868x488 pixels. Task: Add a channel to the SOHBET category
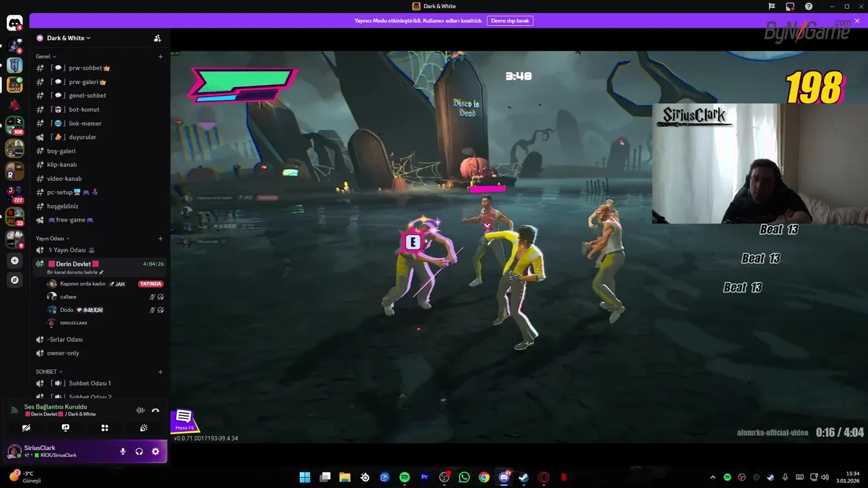tap(161, 371)
